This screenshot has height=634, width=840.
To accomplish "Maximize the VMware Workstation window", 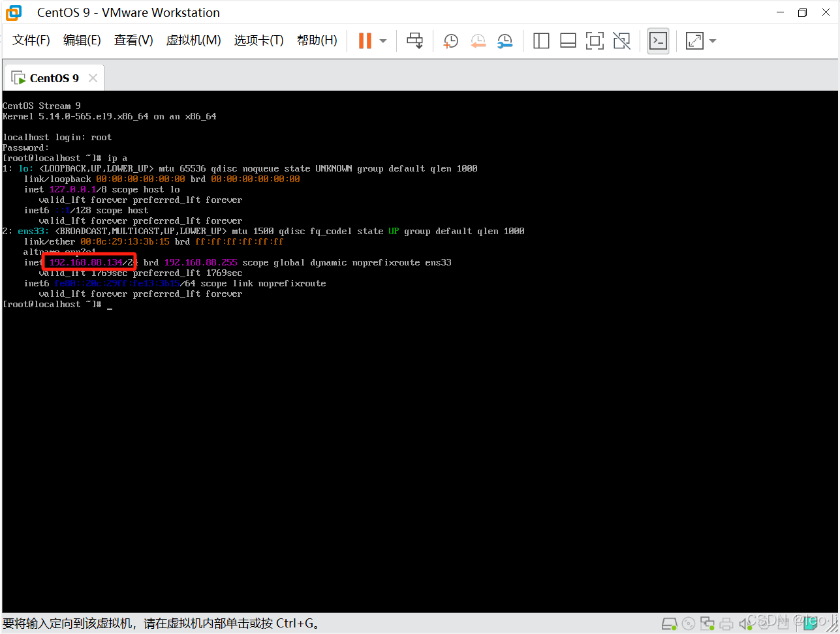I will [x=802, y=12].
